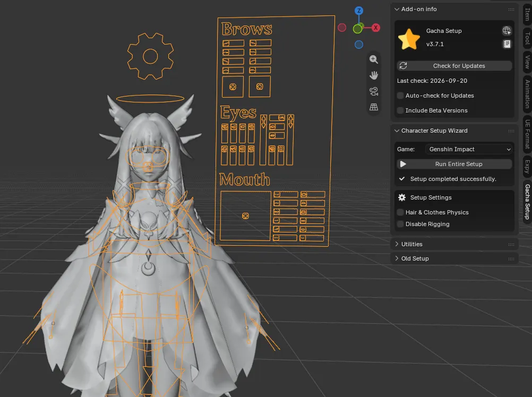Click the drag handle of Character Setup Wizard
Screen dimensions: 532x397
tap(511, 131)
